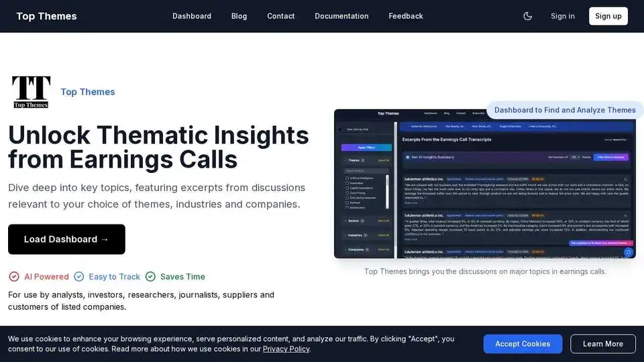Click the green check icon beside Saves Time
Viewport: 644px width, 362px height.
point(150,277)
